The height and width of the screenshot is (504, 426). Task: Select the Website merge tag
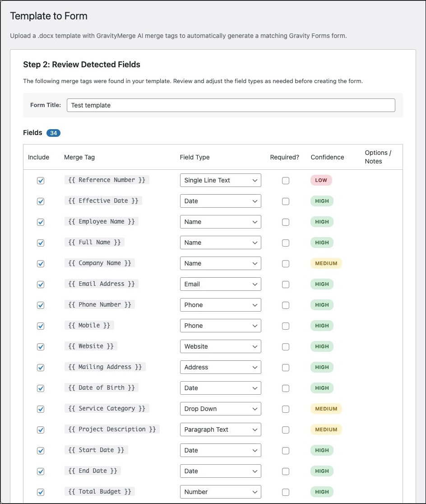[x=91, y=346]
